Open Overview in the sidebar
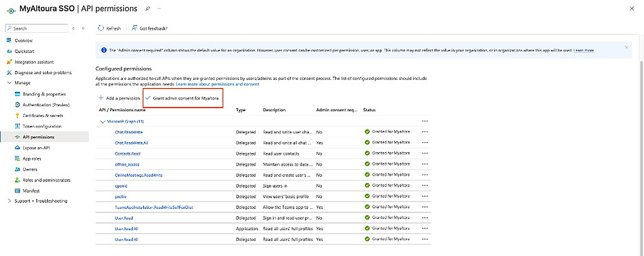Image resolution: width=644 pixels, height=256 pixels. [24, 41]
